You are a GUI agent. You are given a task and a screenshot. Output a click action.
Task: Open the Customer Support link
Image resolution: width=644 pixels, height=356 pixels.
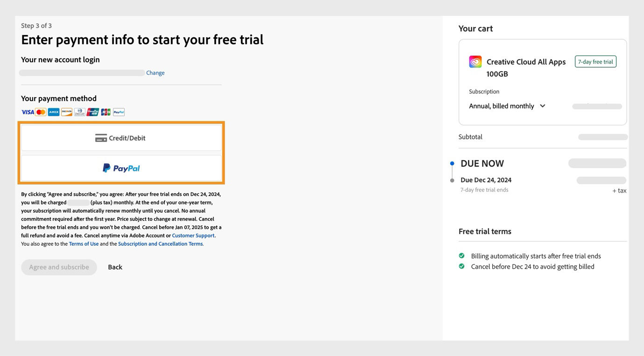click(x=193, y=235)
